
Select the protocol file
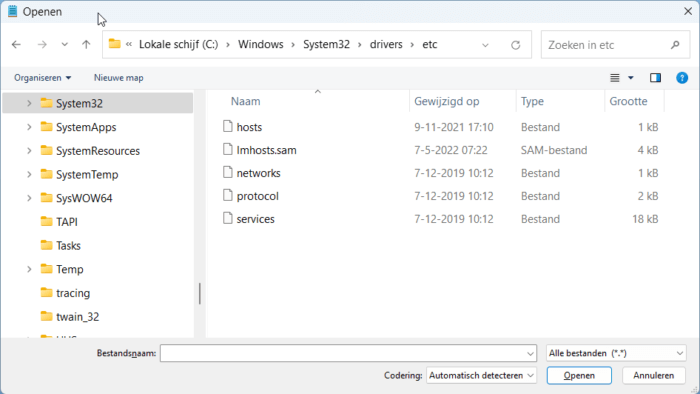[258, 196]
